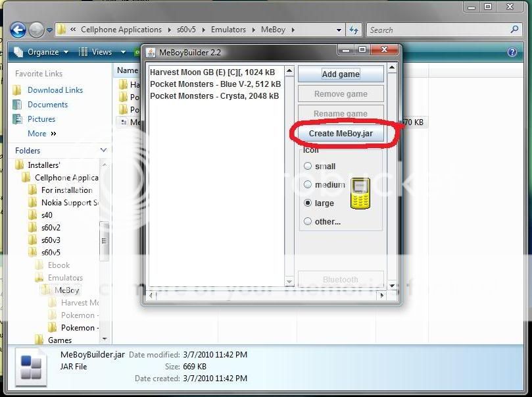The width and height of the screenshot is (532, 397).
Task: Click the Create MeBoy.jar button
Action: (341, 134)
